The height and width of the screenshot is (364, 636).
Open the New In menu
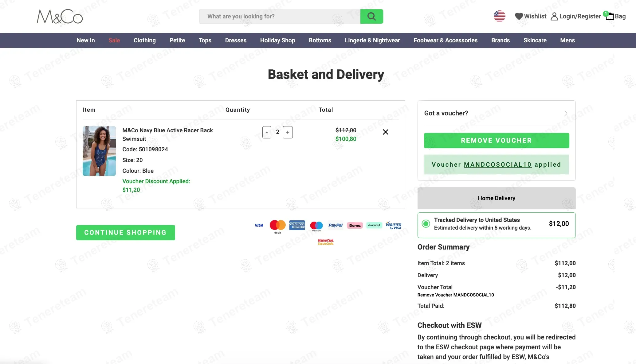click(86, 40)
